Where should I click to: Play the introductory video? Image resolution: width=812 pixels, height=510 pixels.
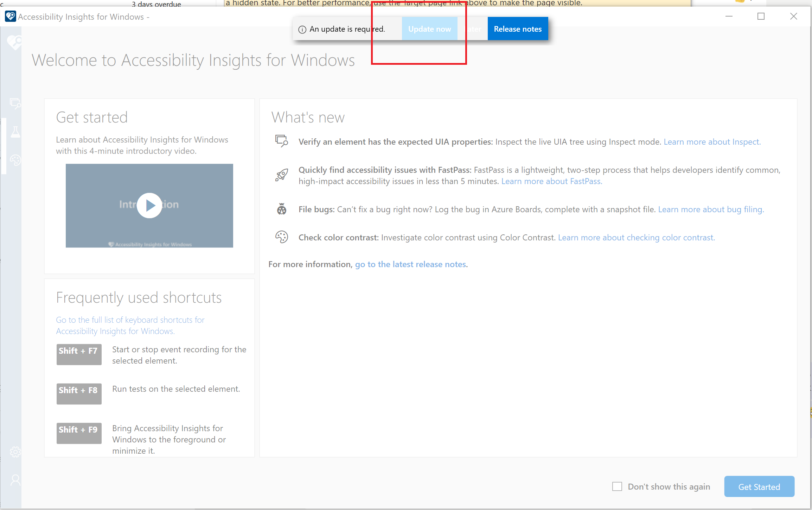[x=149, y=206]
